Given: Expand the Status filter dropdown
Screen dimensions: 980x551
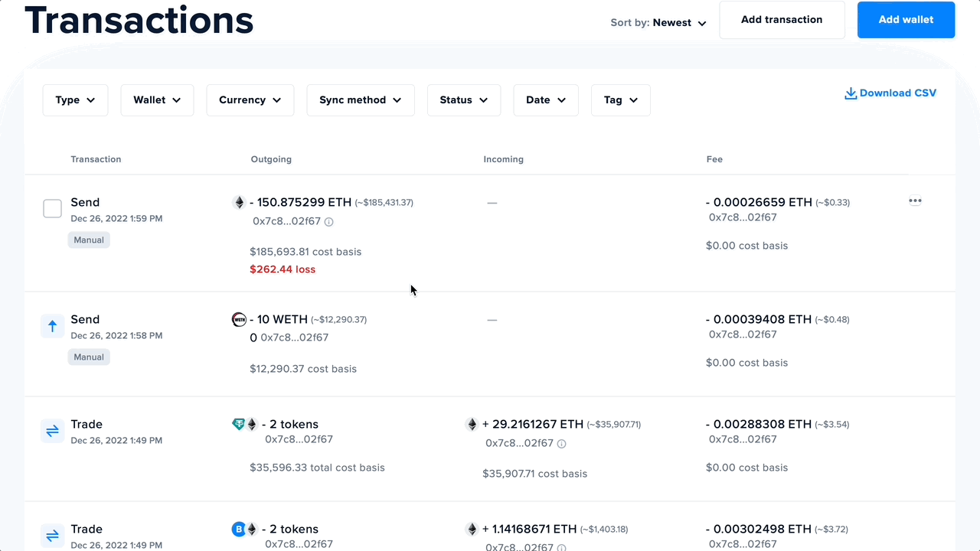Looking at the screenshot, I should 464,100.
